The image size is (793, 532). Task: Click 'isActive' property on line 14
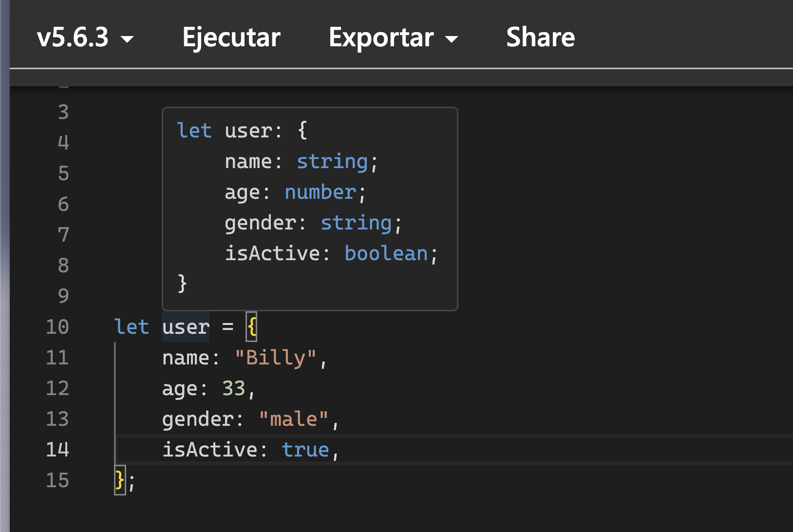pos(209,450)
